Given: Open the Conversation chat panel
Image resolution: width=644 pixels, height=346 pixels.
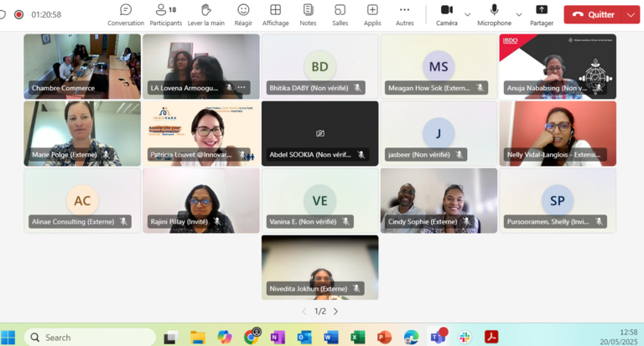Looking at the screenshot, I should [126, 14].
